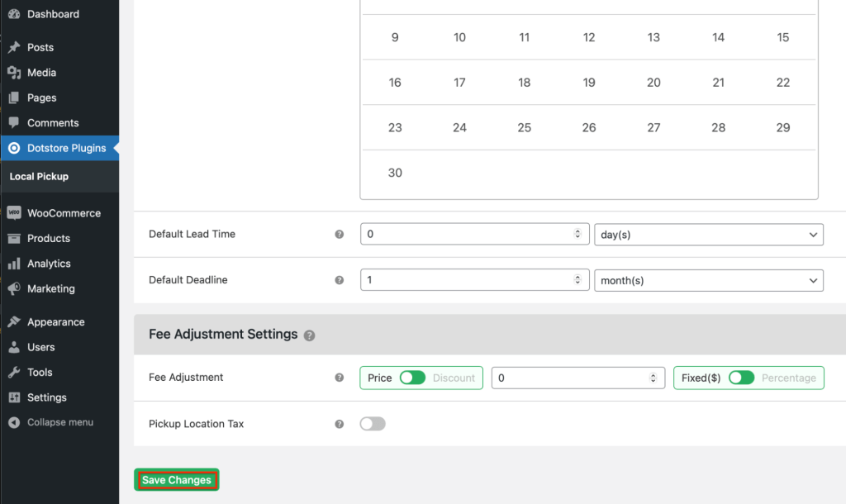Open Media via its sidebar icon
846x504 pixels.
(14, 73)
